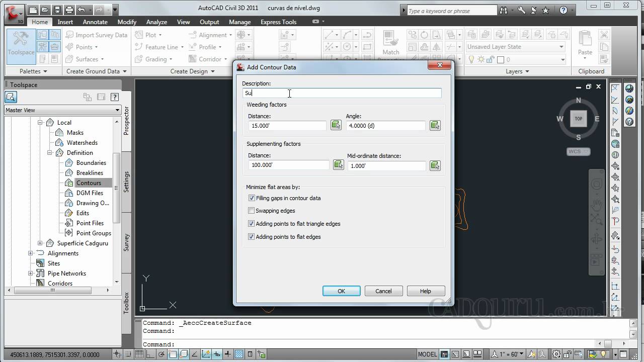644x362 pixels.
Task: Pick weeding angle in drawing icon
Action: click(x=435, y=125)
